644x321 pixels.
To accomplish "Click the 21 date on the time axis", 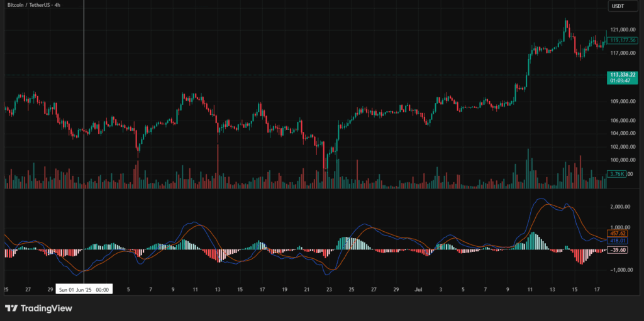I will tap(306, 290).
